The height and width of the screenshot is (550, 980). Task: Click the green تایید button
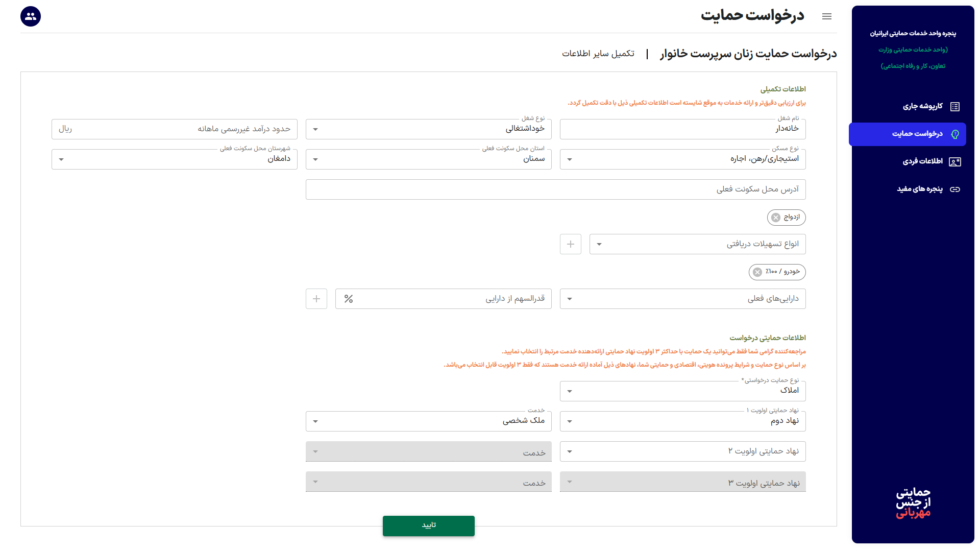pos(429,525)
